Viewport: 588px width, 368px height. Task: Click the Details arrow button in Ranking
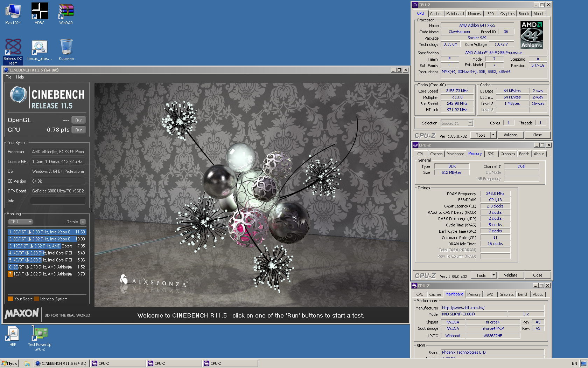83,222
